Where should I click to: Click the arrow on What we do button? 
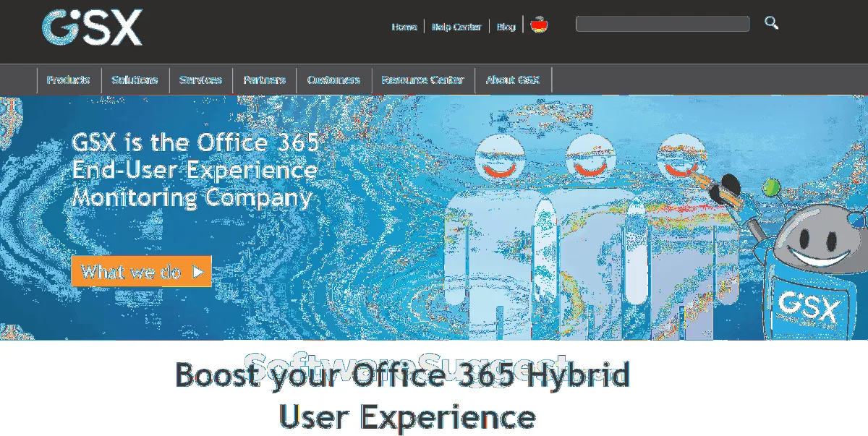coord(198,272)
